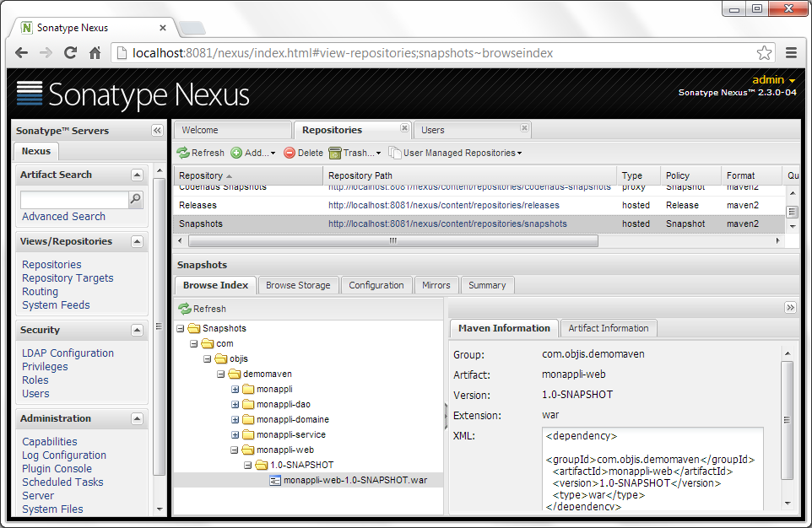Collapse the Sonatype Servers panel
The width and height of the screenshot is (812, 528).
pos(158,131)
